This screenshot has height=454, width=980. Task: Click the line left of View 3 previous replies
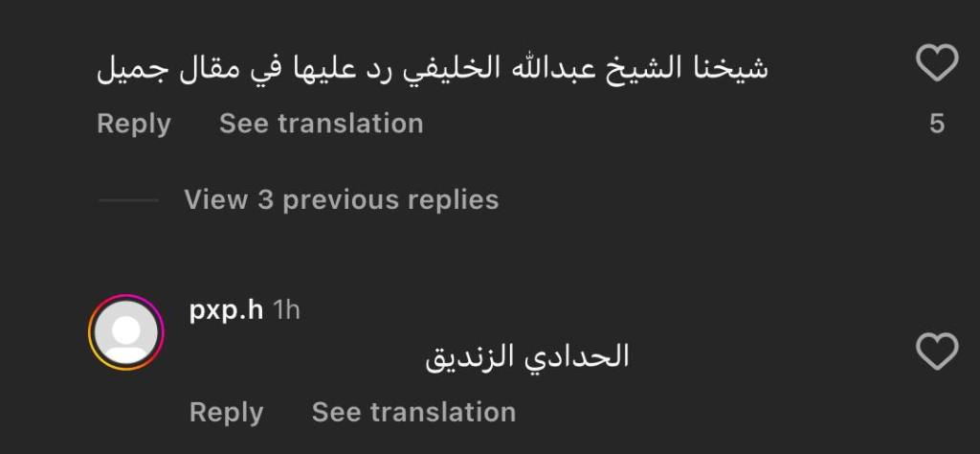[128, 199]
